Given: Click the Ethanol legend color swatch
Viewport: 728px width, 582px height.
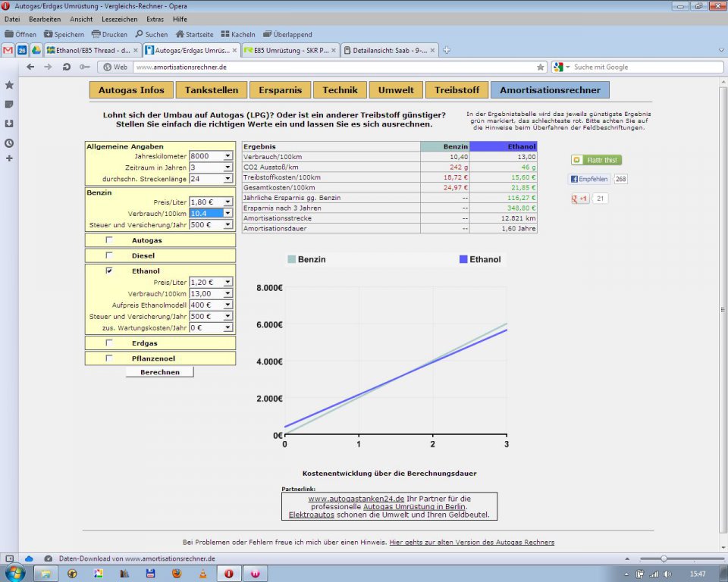Looking at the screenshot, I should click(463, 259).
